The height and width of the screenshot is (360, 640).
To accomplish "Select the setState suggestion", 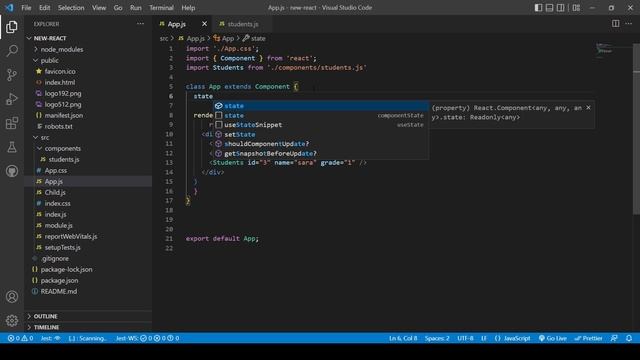I will 321,134.
